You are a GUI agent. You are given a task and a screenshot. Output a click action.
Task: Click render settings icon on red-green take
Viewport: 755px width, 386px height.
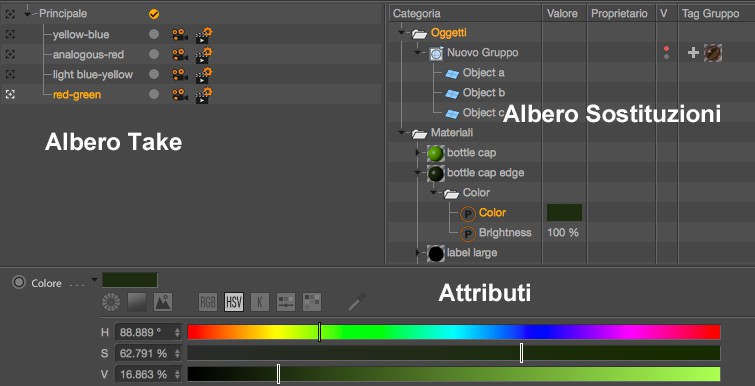tap(204, 95)
